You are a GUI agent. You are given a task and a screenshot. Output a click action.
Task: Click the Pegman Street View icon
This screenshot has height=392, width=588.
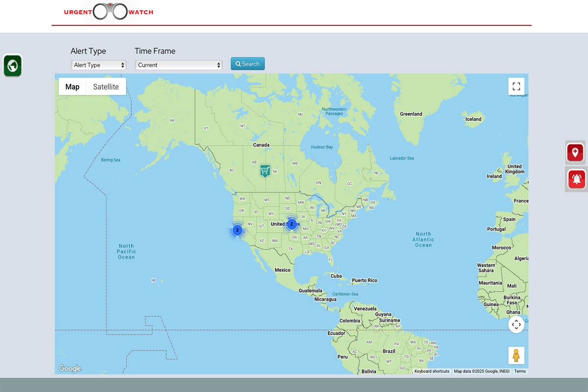[x=516, y=355]
